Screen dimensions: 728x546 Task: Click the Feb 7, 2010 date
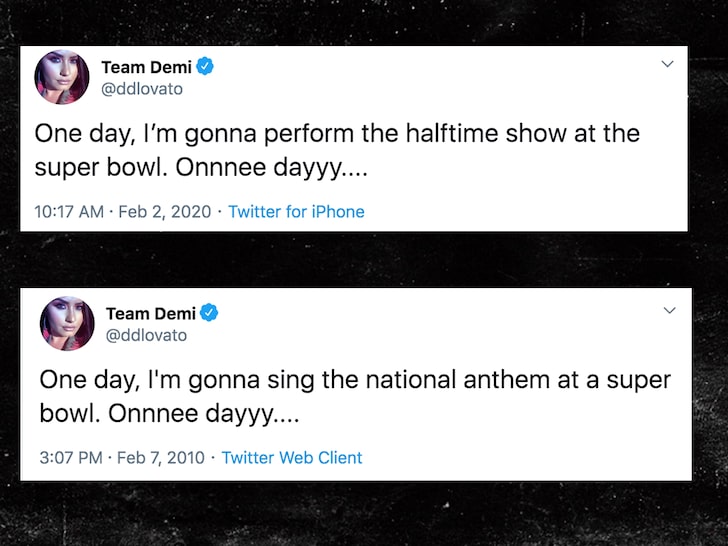pyautogui.click(x=161, y=458)
